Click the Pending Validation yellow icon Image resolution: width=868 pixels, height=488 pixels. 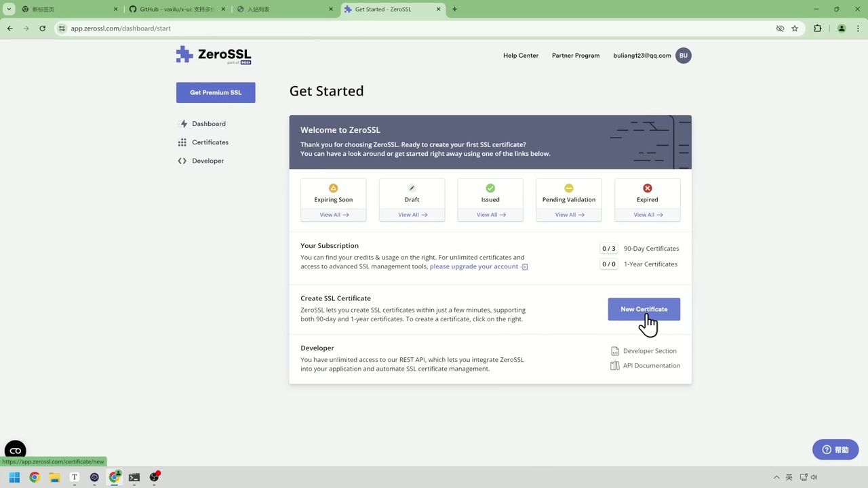pyautogui.click(x=568, y=188)
